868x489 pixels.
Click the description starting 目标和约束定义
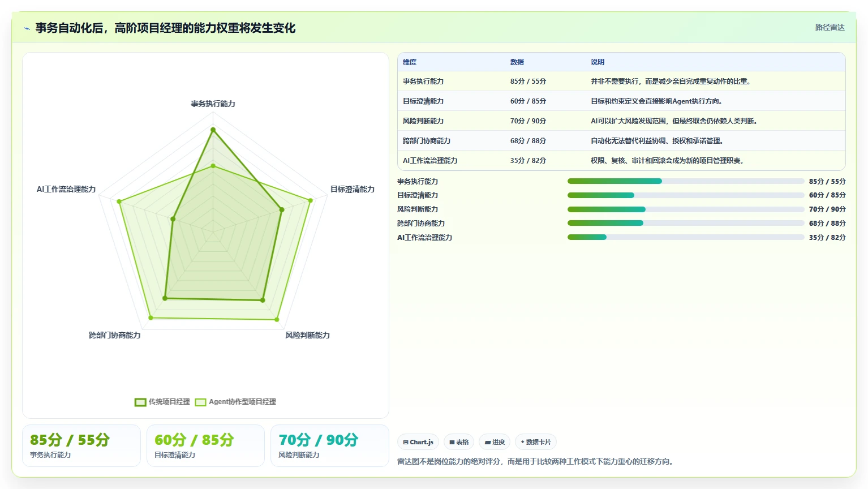658,101
